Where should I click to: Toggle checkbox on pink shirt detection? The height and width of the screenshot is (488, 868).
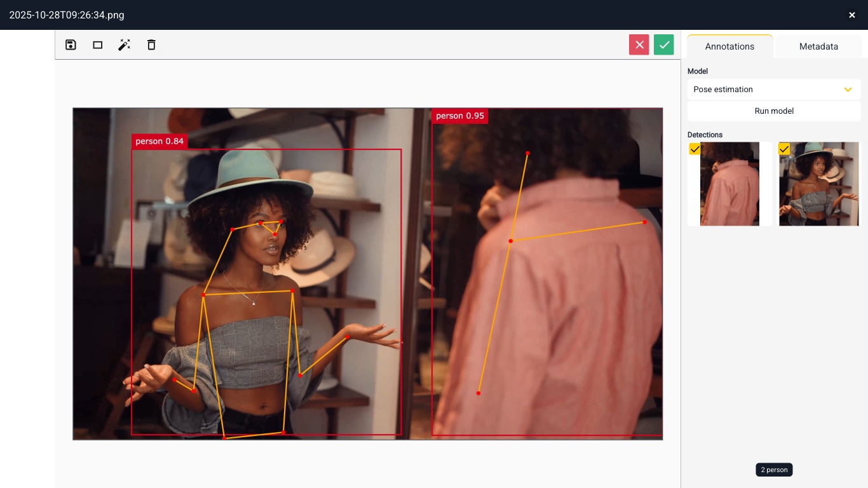(x=695, y=149)
